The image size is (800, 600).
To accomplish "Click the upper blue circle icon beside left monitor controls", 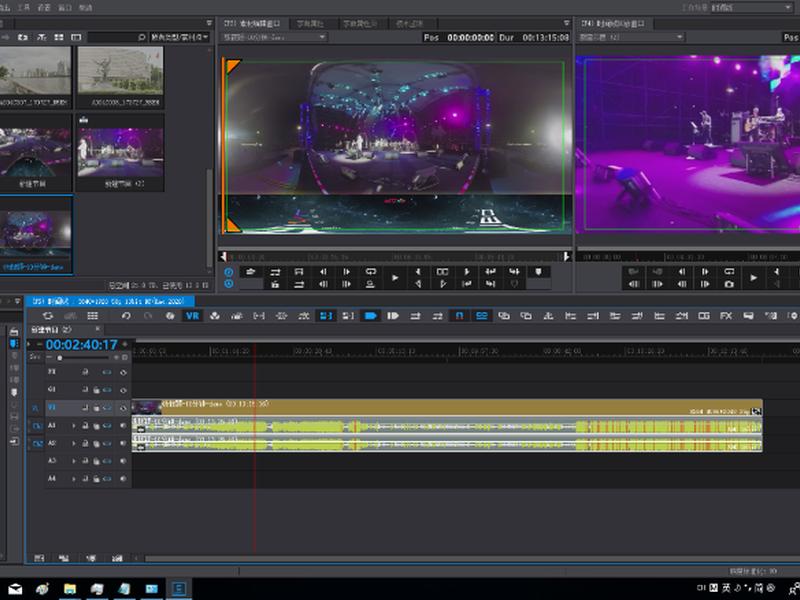I will pos(229,272).
